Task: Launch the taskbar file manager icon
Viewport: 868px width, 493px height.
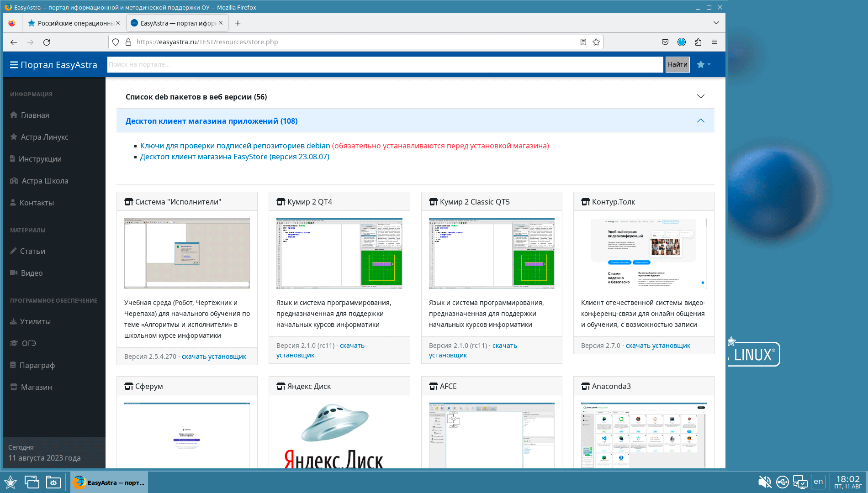Action: (53, 482)
